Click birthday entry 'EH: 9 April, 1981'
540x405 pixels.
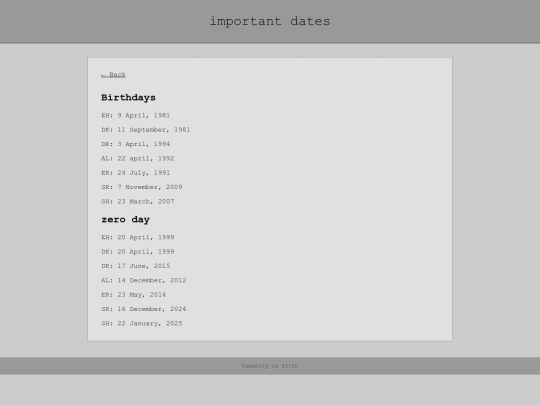pyautogui.click(x=136, y=115)
